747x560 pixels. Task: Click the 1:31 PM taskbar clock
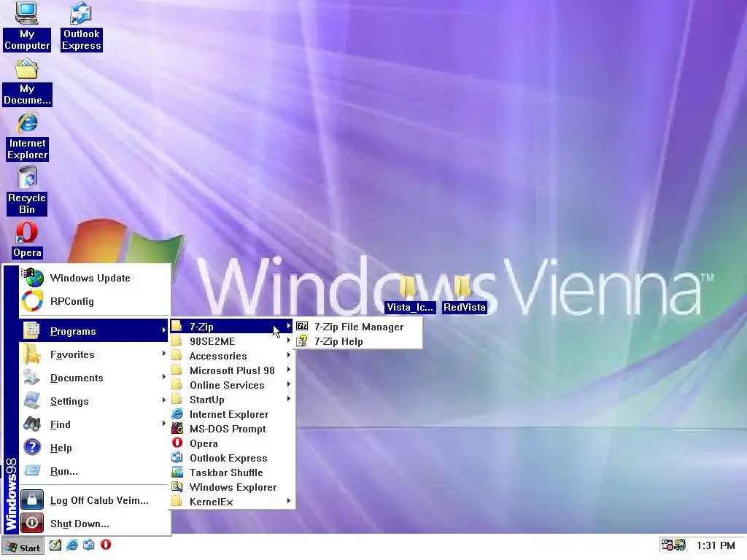tap(715, 545)
